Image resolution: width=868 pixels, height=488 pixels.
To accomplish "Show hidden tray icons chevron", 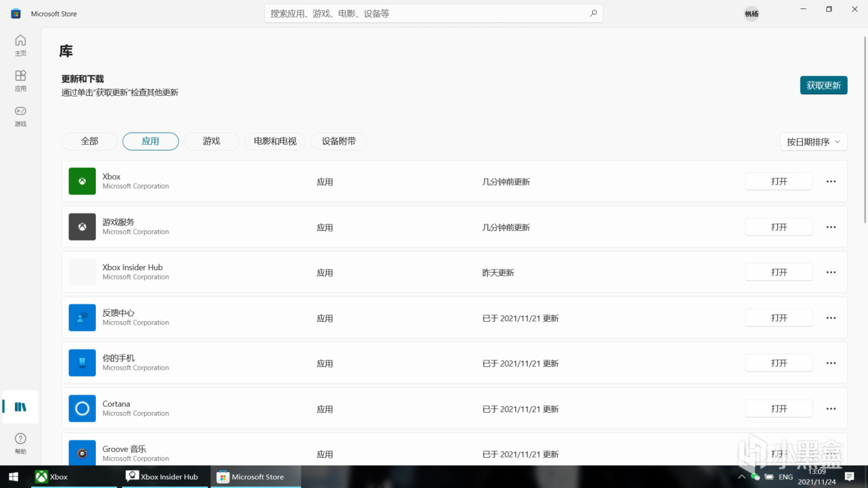I will (x=741, y=477).
